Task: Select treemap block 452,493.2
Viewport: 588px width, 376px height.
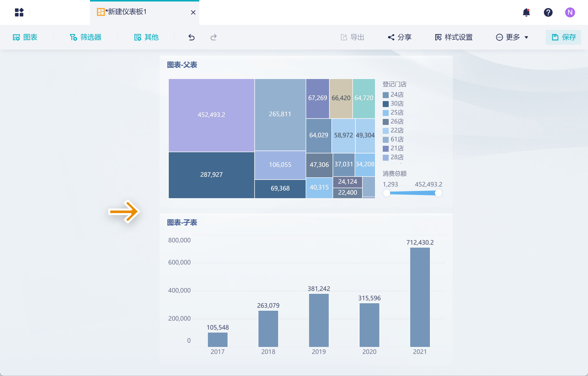Action: click(x=211, y=115)
